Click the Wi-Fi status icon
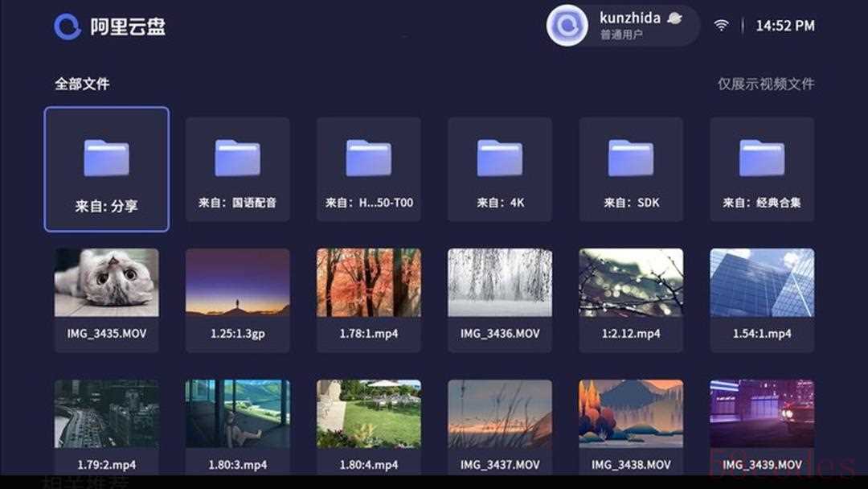This screenshot has width=868, height=489. 721,26
